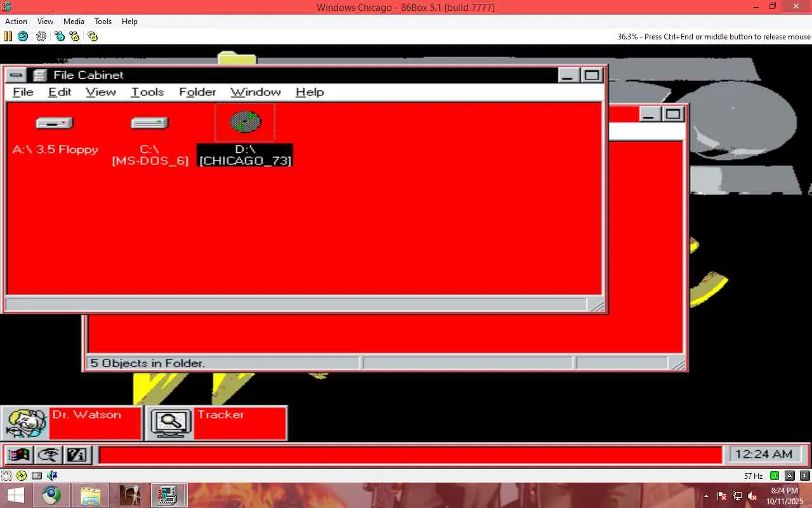Open the Help menu in File Cabinet
The width and height of the screenshot is (812, 508).
pyautogui.click(x=310, y=92)
